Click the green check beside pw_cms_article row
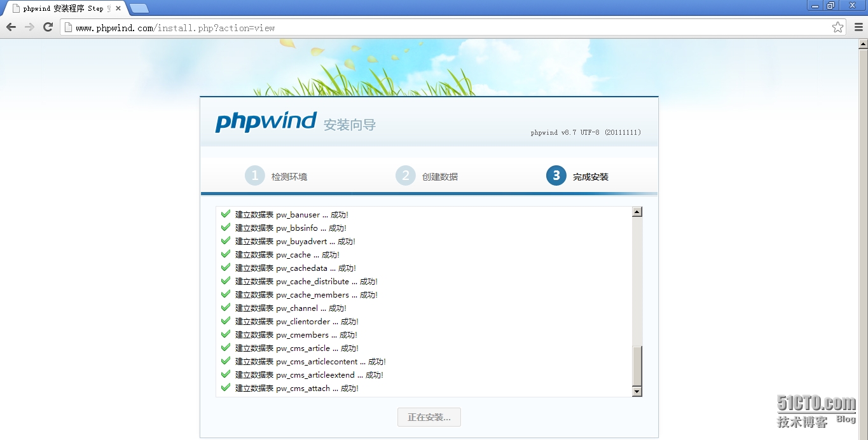This screenshot has width=868, height=440. [226, 347]
